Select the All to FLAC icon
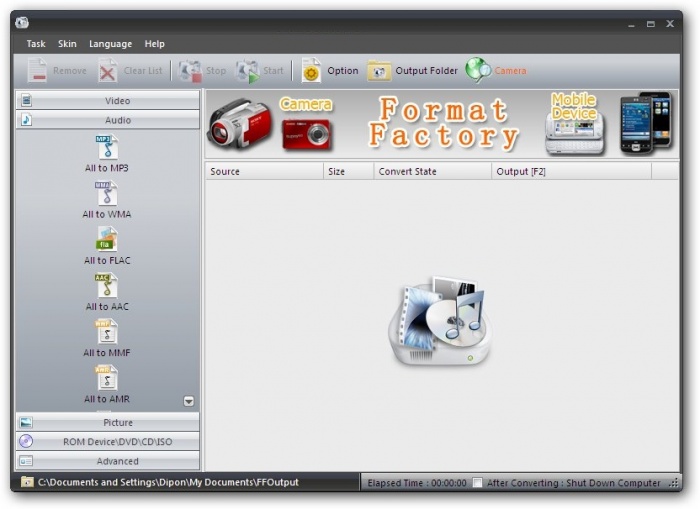Image resolution: width=700 pixels, height=509 pixels. [x=107, y=239]
